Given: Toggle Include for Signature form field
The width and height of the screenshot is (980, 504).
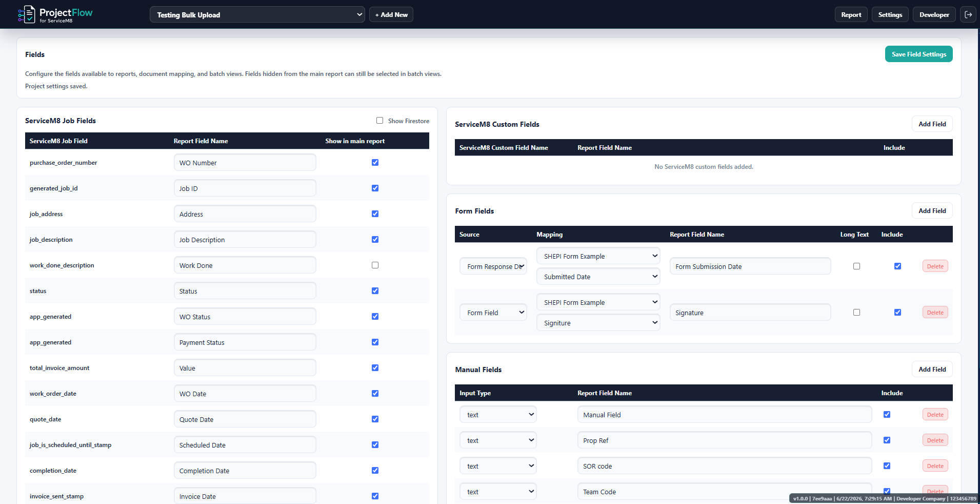Looking at the screenshot, I should tap(897, 313).
